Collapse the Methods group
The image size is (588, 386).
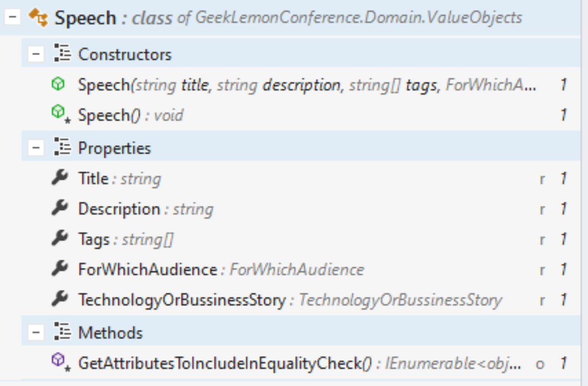[x=35, y=332]
